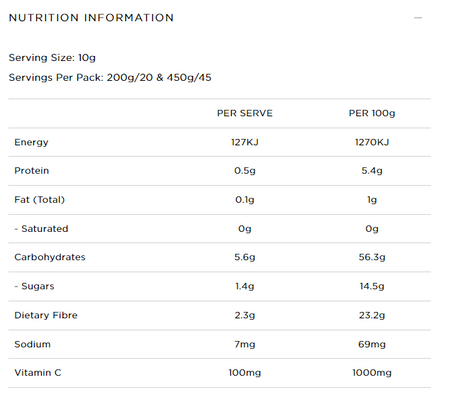The height and width of the screenshot is (402, 450).
Task: Click the Vitamin C row label
Action: (38, 373)
